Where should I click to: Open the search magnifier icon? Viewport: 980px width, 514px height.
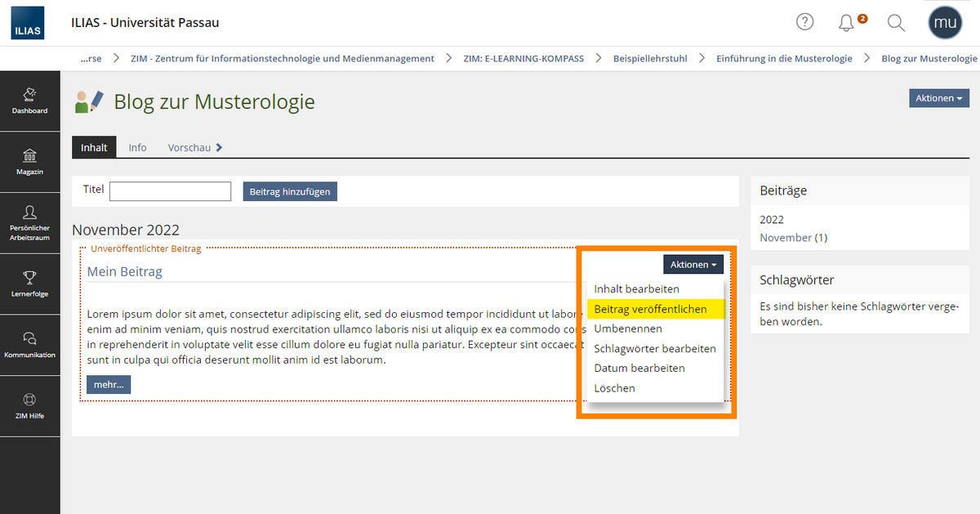click(896, 23)
